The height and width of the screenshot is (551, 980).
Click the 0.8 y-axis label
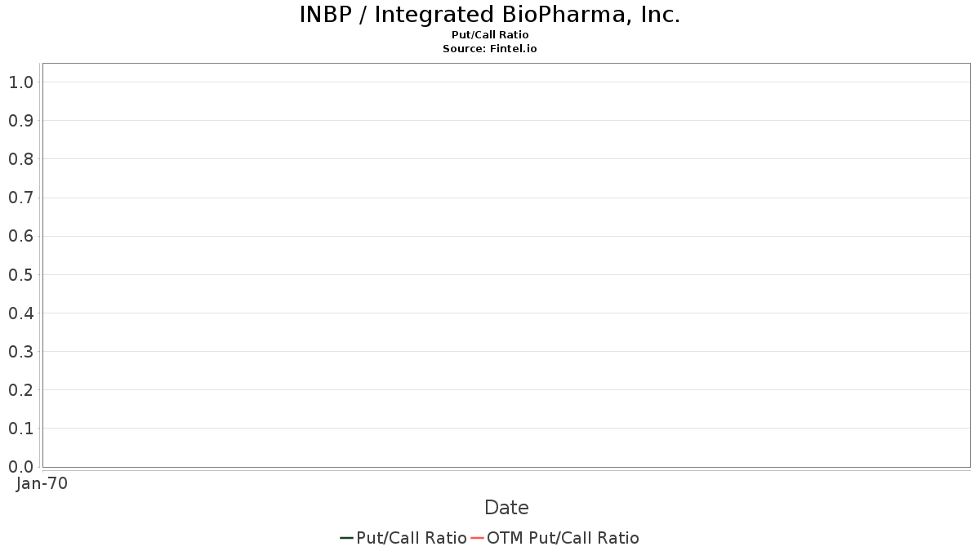20,158
